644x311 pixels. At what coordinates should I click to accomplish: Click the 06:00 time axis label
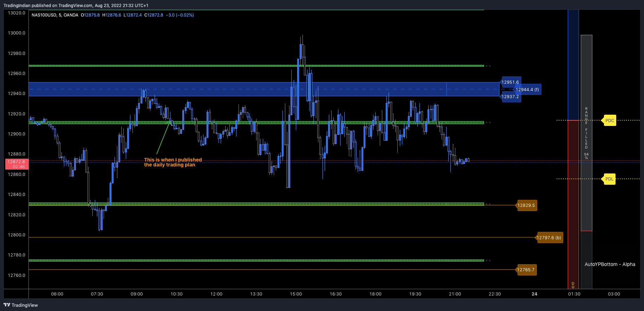tap(57, 294)
